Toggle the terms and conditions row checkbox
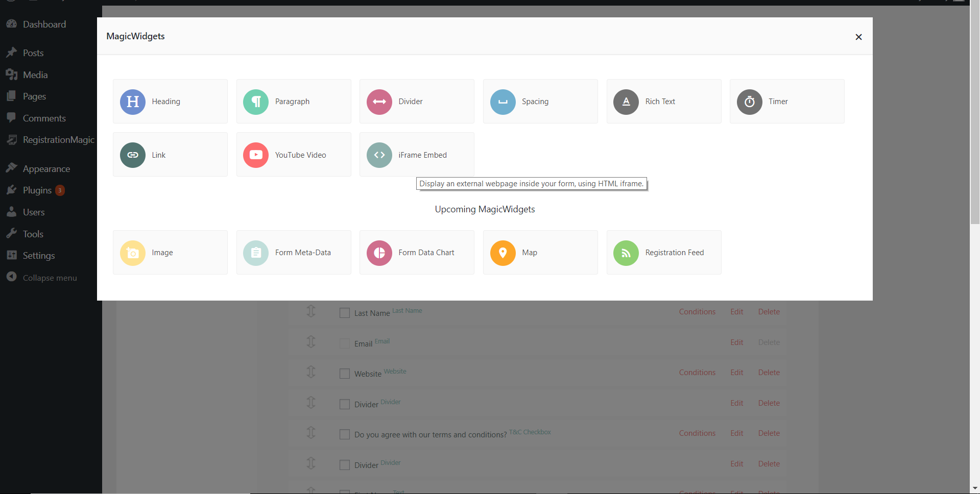Viewport: 980px width, 494px height. [345, 434]
